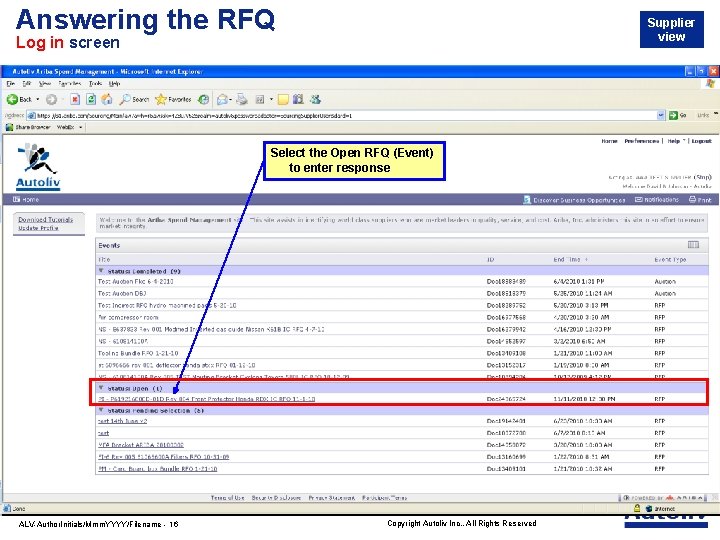Click the Mail envelope toolbar icon
The width and height of the screenshot is (720, 540).
coord(222,99)
